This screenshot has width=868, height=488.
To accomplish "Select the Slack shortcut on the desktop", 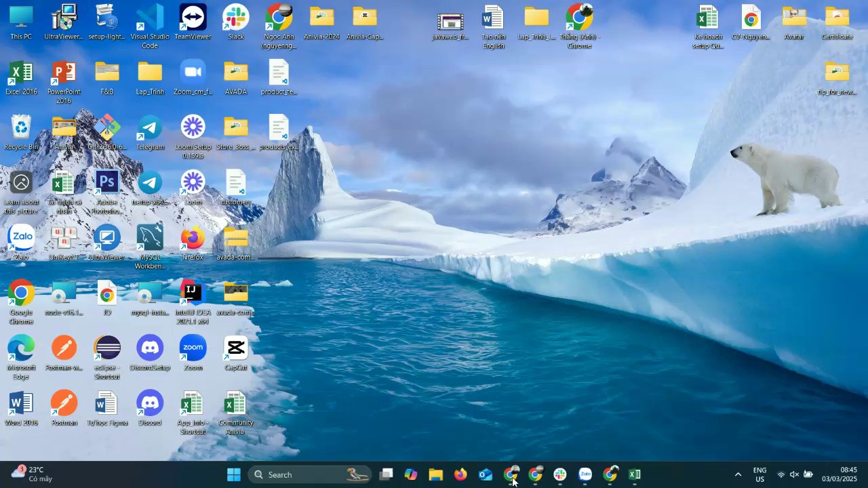I will click(236, 23).
